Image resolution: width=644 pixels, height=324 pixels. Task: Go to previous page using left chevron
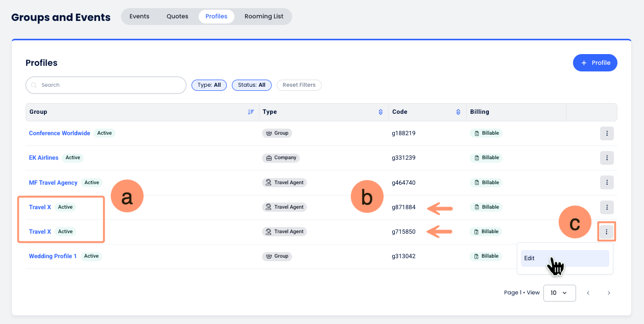click(x=588, y=293)
